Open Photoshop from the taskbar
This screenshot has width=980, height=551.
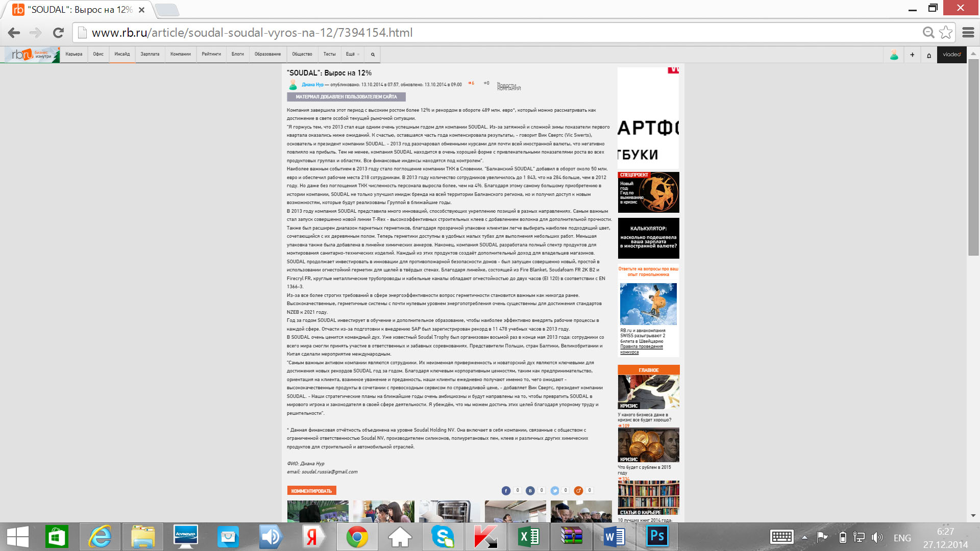click(x=657, y=537)
